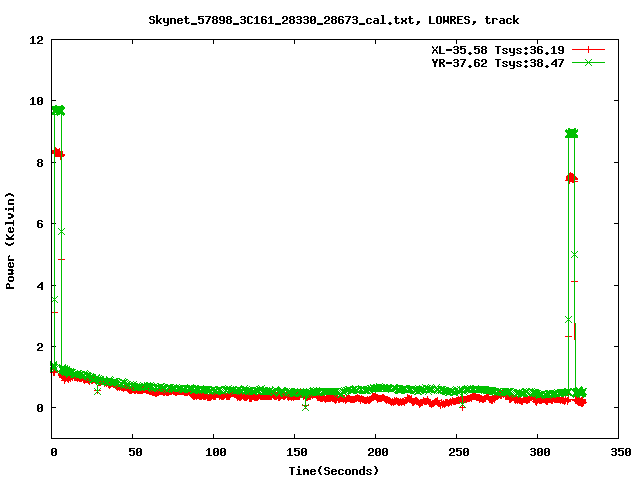Image resolution: width=640 pixels, height=480 pixels.
Task: Click the x-axis tick label 350
Action: click(620, 452)
